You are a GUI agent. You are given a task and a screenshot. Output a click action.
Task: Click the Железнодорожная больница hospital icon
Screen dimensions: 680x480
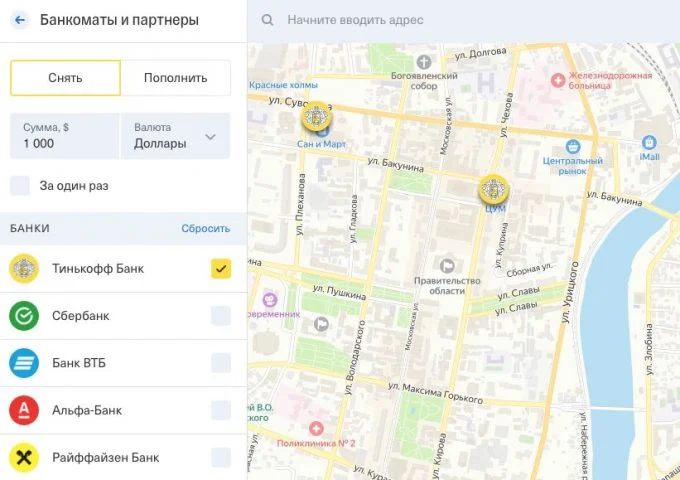point(558,80)
